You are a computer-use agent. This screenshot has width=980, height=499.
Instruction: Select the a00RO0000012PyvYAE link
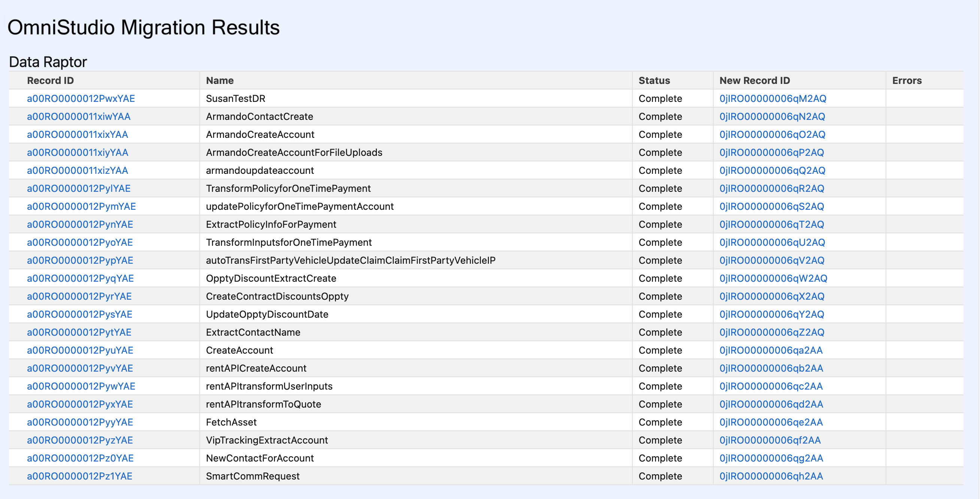point(80,368)
